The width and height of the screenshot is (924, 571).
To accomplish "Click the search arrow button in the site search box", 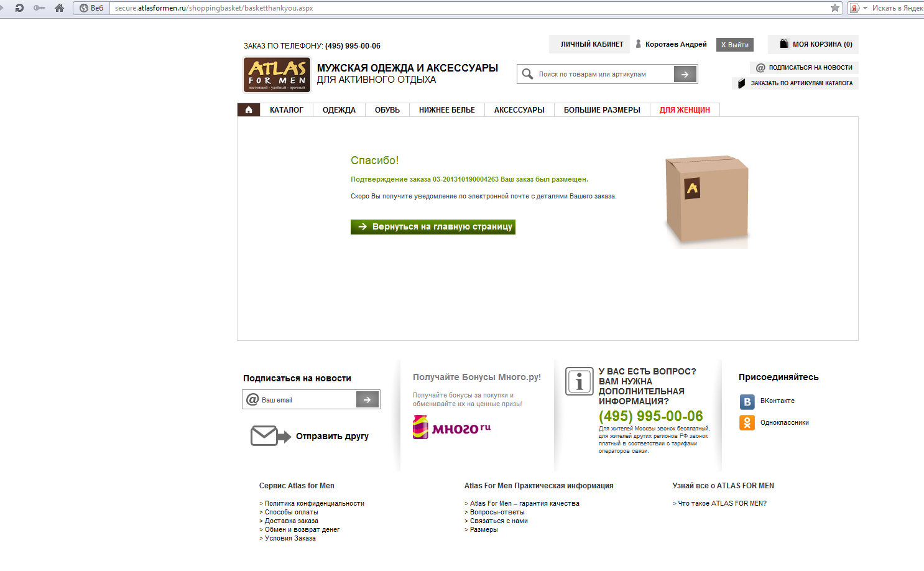I will coord(685,74).
